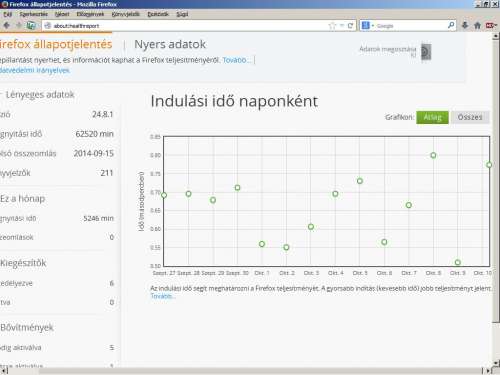Image resolution: width=500 pixels, height=375 pixels.
Task: Click the Szept. 30 data point
Action: tap(237, 188)
